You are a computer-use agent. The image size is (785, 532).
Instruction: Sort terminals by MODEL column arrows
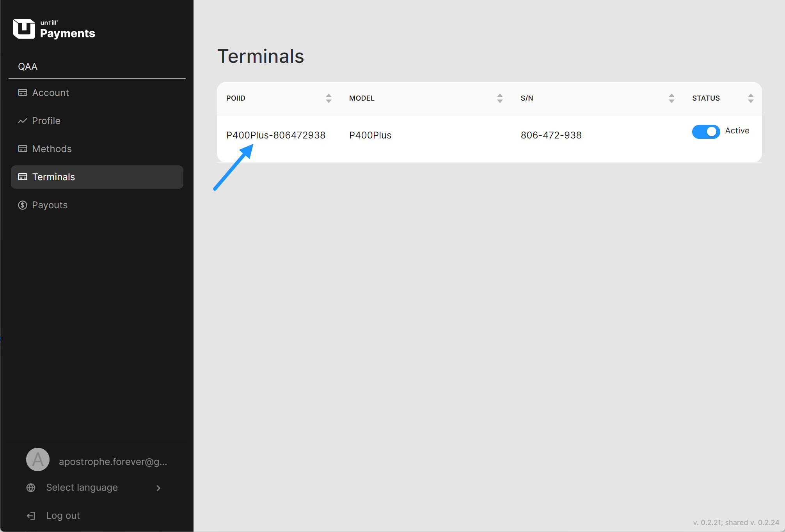[x=500, y=98]
